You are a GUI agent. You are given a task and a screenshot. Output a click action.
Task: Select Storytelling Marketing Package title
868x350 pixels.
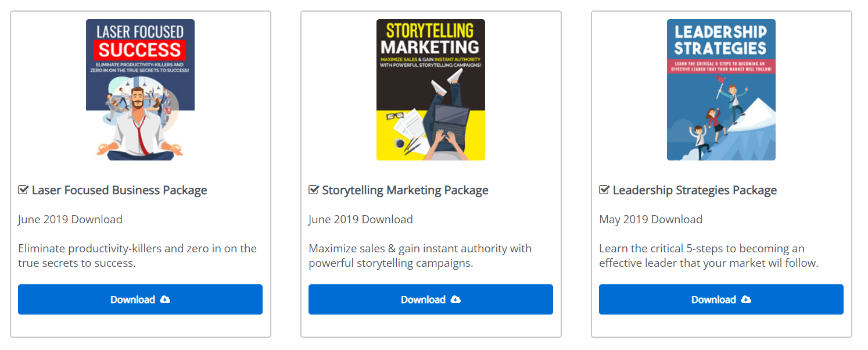click(x=405, y=190)
